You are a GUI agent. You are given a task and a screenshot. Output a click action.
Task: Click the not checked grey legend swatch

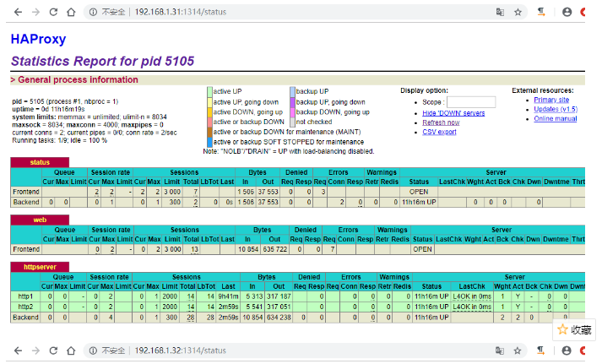pyautogui.click(x=292, y=122)
